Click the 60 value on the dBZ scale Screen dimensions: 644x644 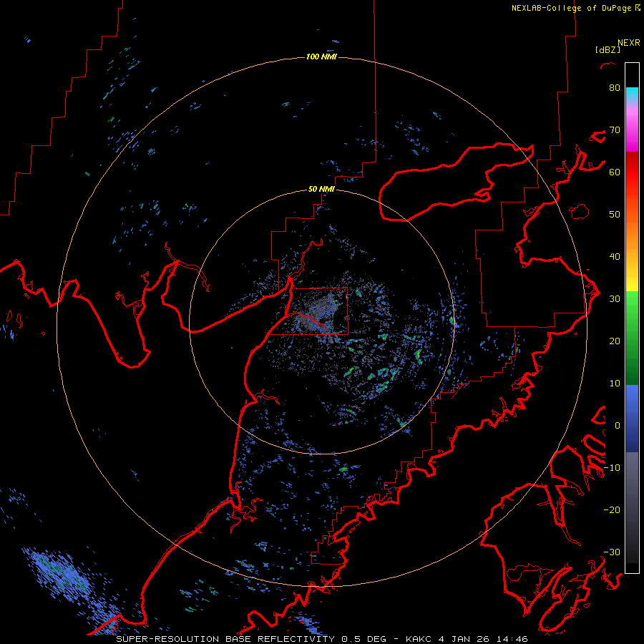click(615, 172)
